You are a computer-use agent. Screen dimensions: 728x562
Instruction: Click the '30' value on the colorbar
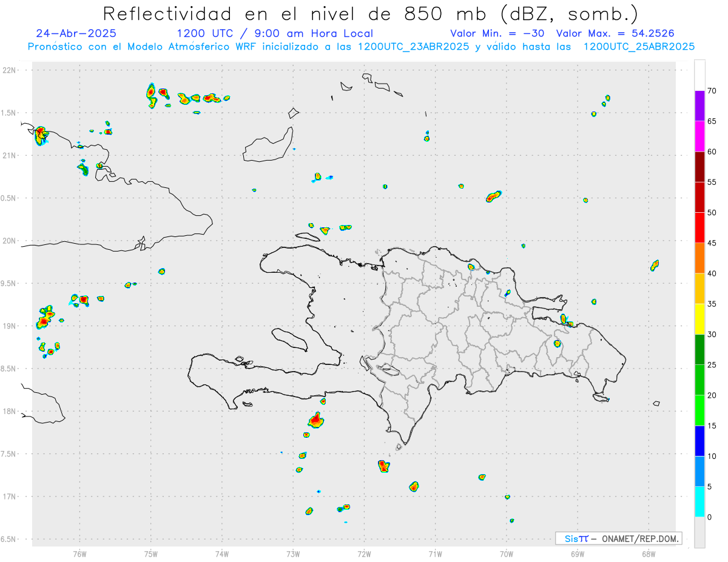coord(712,335)
